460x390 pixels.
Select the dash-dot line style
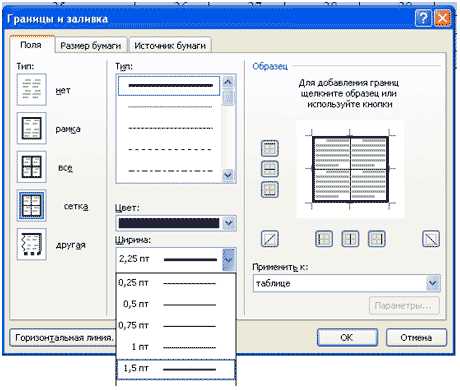point(169,171)
